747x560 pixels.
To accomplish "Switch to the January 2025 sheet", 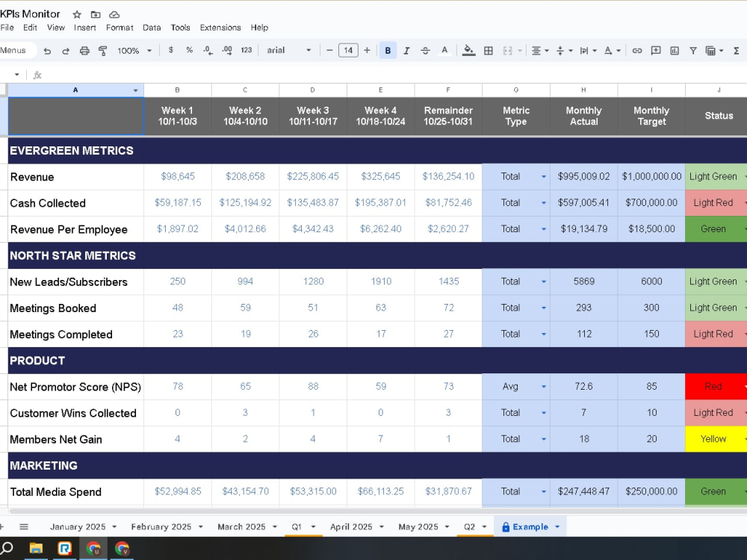I will tap(78, 526).
